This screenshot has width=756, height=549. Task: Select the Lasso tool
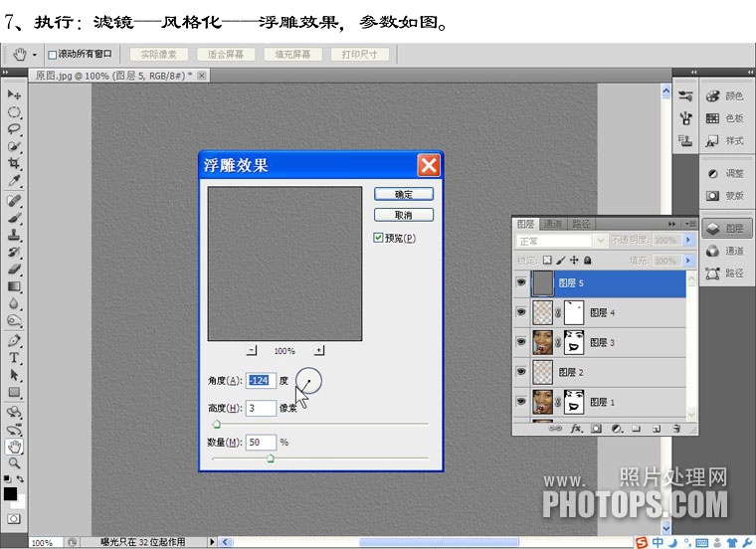click(14, 129)
